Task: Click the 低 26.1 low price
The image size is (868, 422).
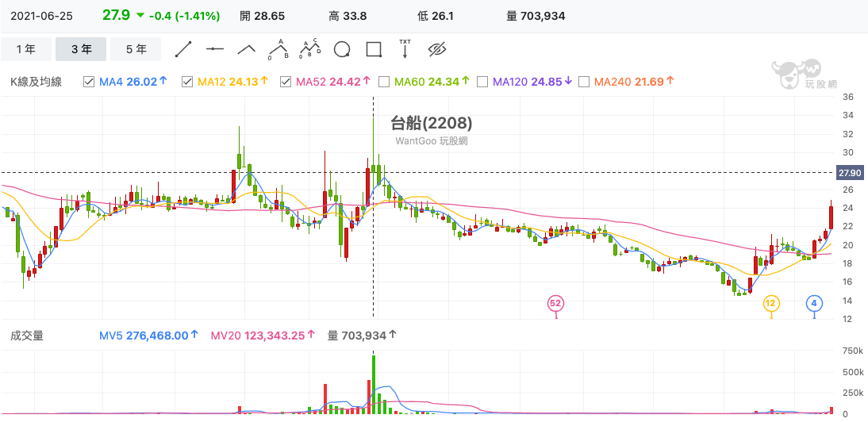Action: 436,16
